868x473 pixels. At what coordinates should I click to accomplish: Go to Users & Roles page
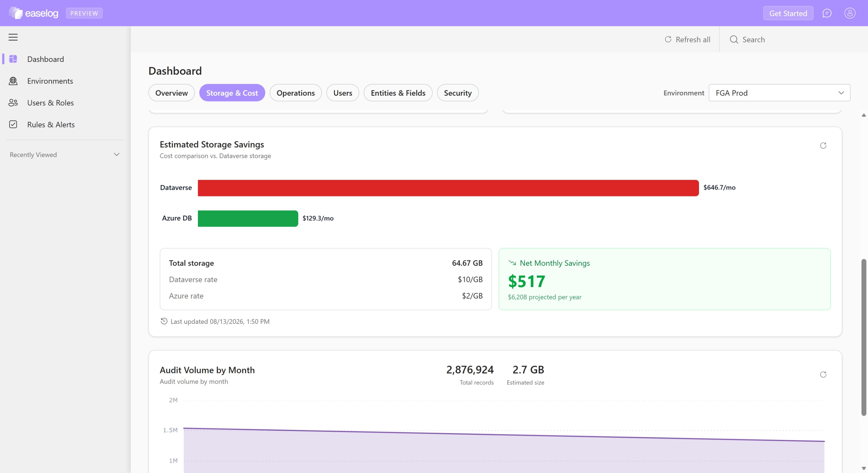51,103
